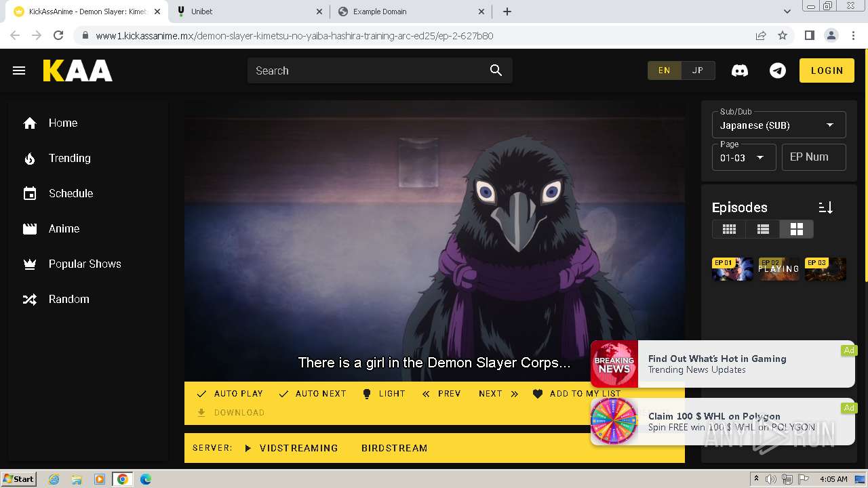Select the VIDSTREAMING server
868x488 pixels.
pyautogui.click(x=291, y=448)
